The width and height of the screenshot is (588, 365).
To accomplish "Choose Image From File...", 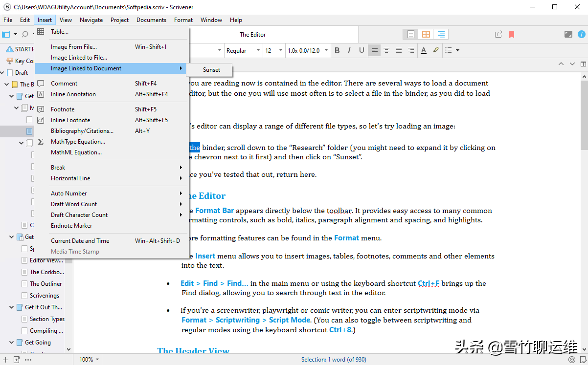I will [112, 47].
